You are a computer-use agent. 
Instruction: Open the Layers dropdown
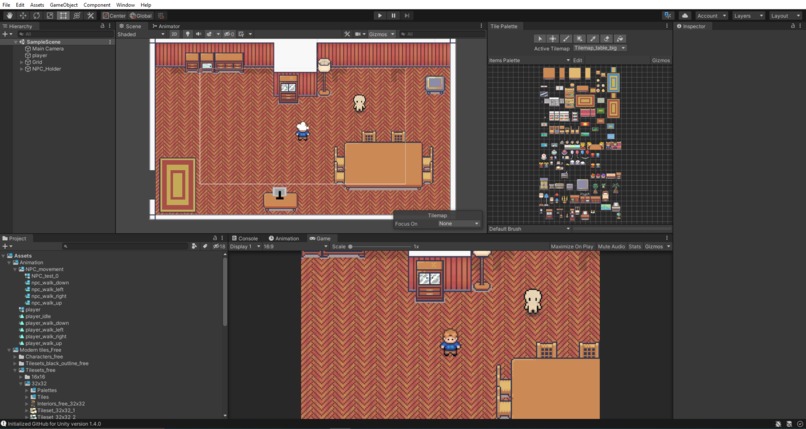coord(748,15)
